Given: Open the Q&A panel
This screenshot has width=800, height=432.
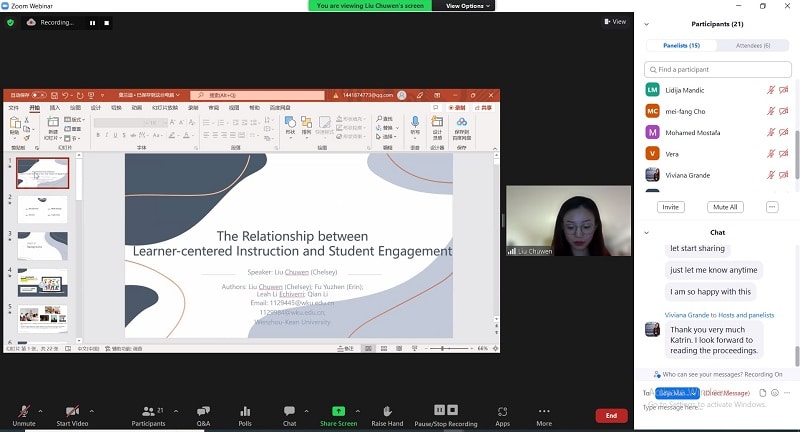Looking at the screenshot, I should click(x=203, y=411).
